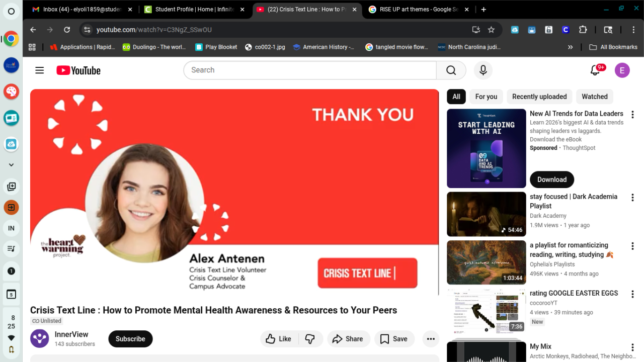This screenshot has height=362, width=644.
Task: Open the apps grid in bookmarks bar
Action: pyautogui.click(x=32, y=47)
